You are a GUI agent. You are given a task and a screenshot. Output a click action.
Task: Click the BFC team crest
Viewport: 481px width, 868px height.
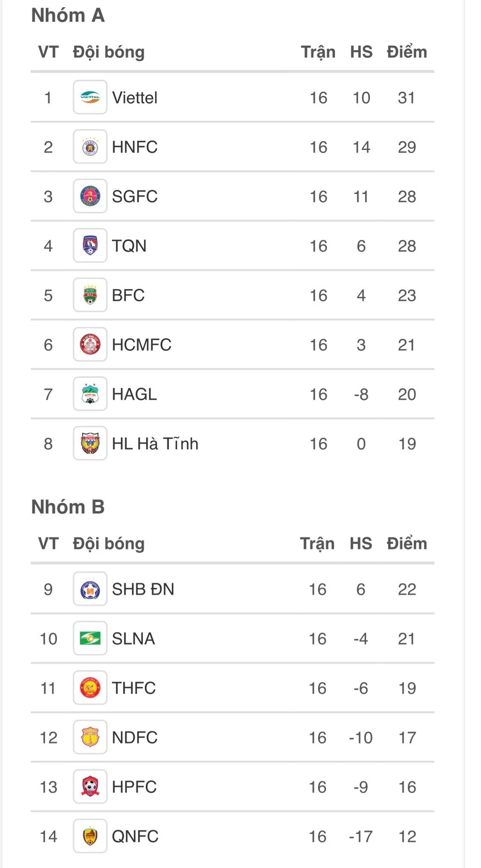[x=90, y=295]
